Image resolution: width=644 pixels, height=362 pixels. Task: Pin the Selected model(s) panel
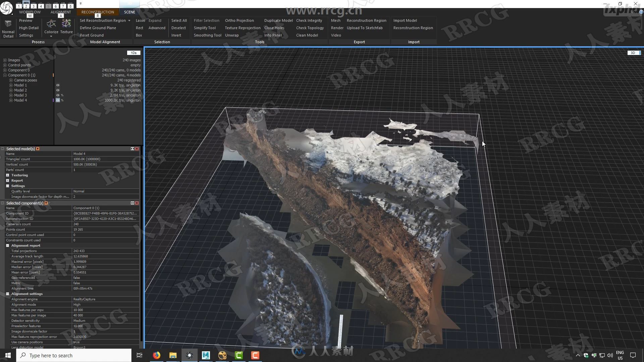[x=38, y=149]
